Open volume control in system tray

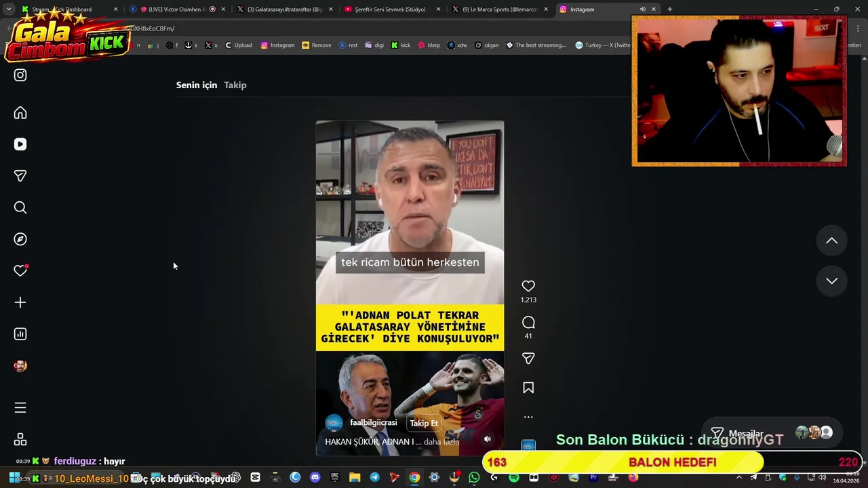[x=823, y=477]
